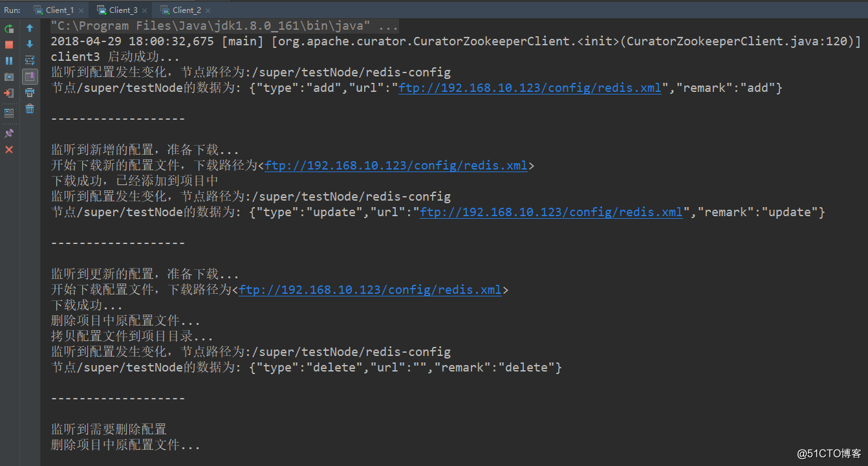This screenshot has height=466, width=868.
Task: Click the line '下载成功，已经添加到项目中'
Action: (x=135, y=181)
